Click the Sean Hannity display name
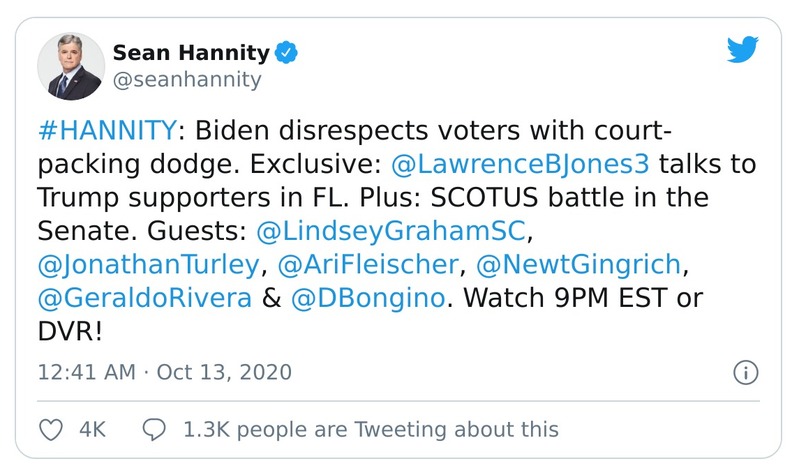The image size is (799, 475). (x=191, y=53)
